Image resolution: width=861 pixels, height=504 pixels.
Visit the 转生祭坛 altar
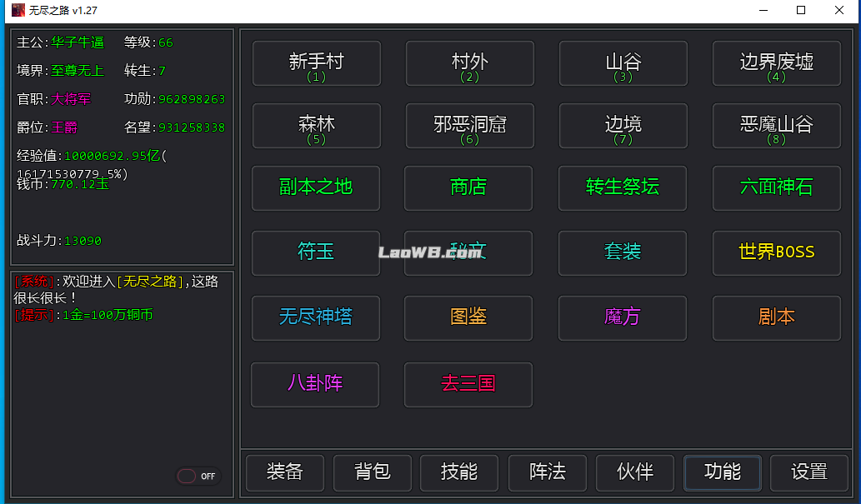pyautogui.click(x=622, y=187)
